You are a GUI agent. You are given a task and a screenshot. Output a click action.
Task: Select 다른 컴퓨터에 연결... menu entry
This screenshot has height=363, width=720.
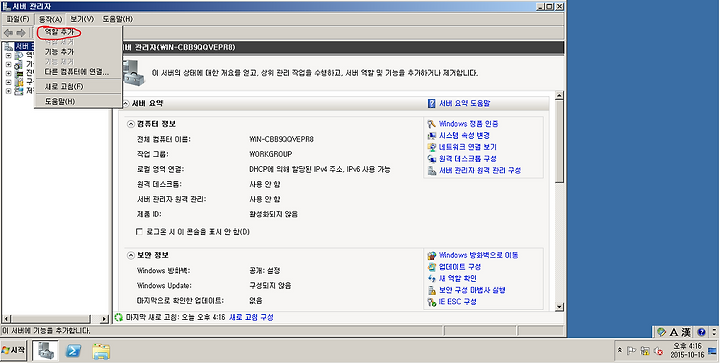coord(78,72)
